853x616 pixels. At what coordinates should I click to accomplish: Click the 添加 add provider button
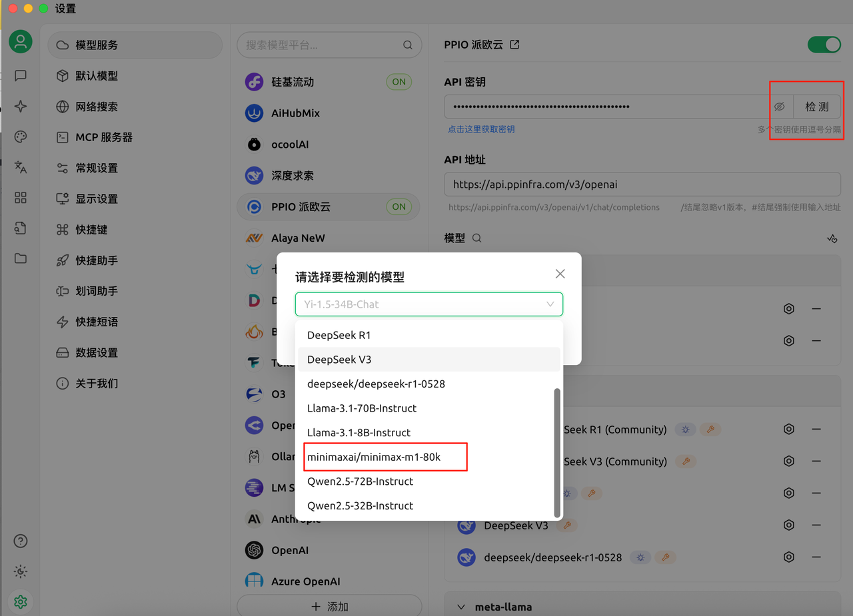tap(329, 606)
